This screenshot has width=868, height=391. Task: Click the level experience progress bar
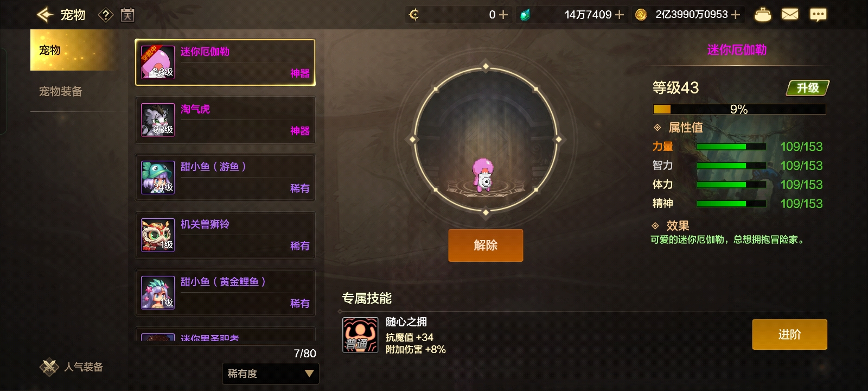pos(739,109)
